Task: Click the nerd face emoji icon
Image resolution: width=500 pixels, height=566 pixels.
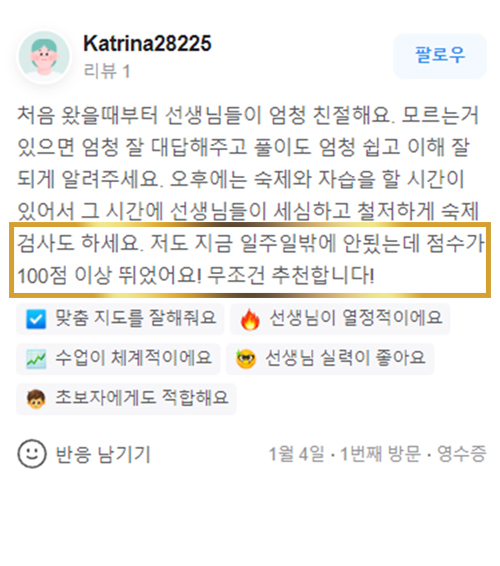Action: [x=246, y=359]
